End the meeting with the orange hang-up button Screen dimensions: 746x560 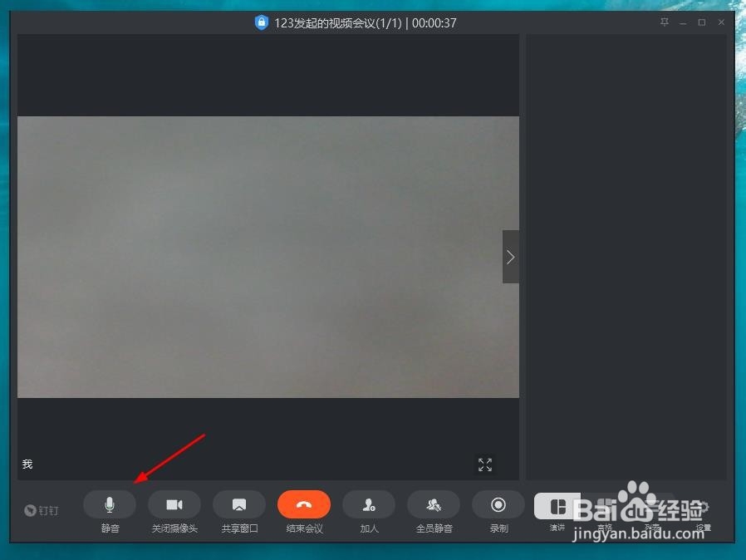coord(303,504)
